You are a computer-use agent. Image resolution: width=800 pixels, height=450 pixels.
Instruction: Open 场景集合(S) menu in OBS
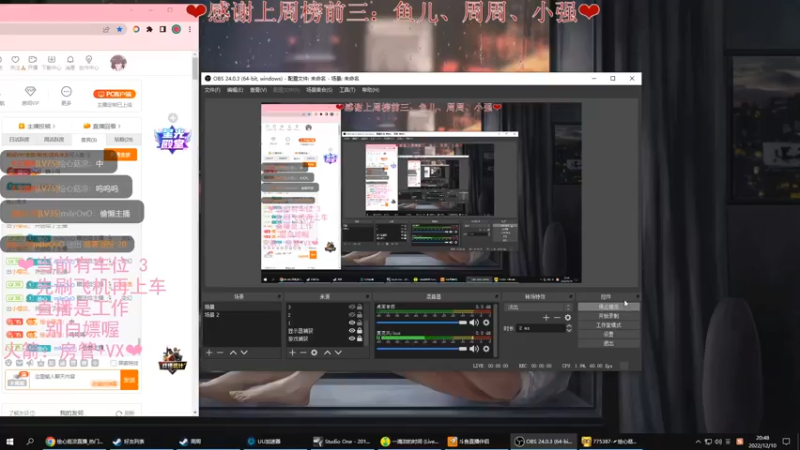(x=319, y=90)
